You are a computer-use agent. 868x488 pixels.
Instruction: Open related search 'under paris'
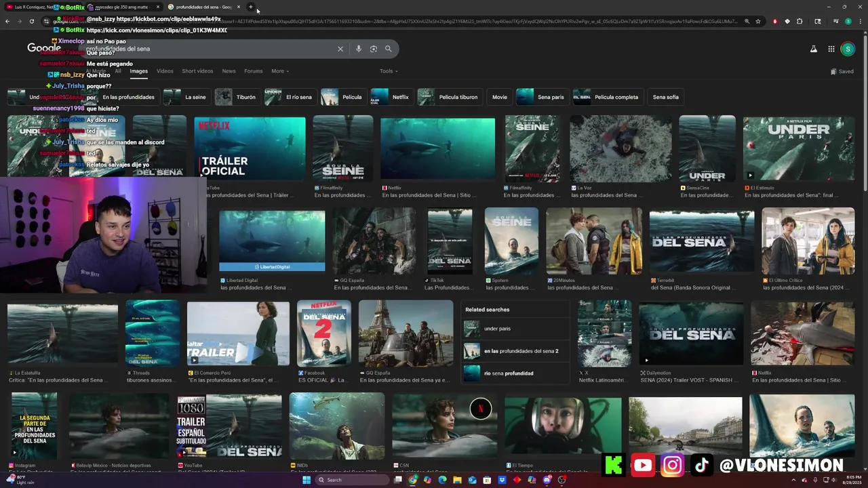point(515,329)
